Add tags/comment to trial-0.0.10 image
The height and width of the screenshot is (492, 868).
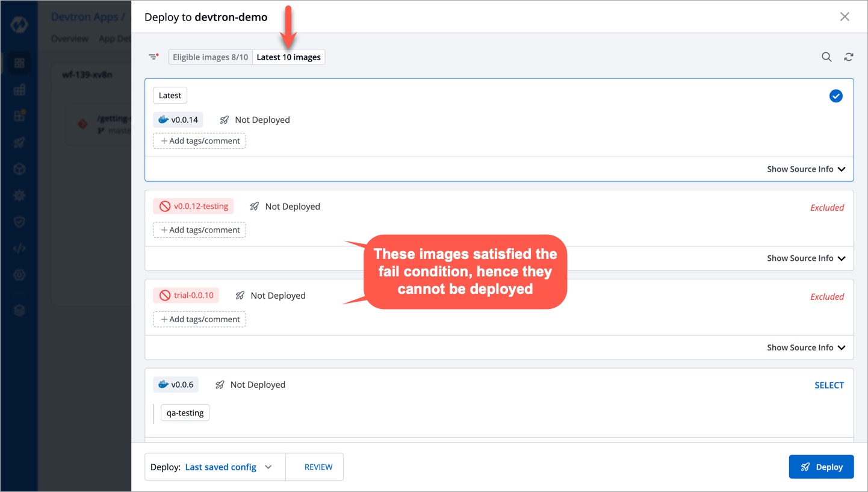click(x=200, y=319)
